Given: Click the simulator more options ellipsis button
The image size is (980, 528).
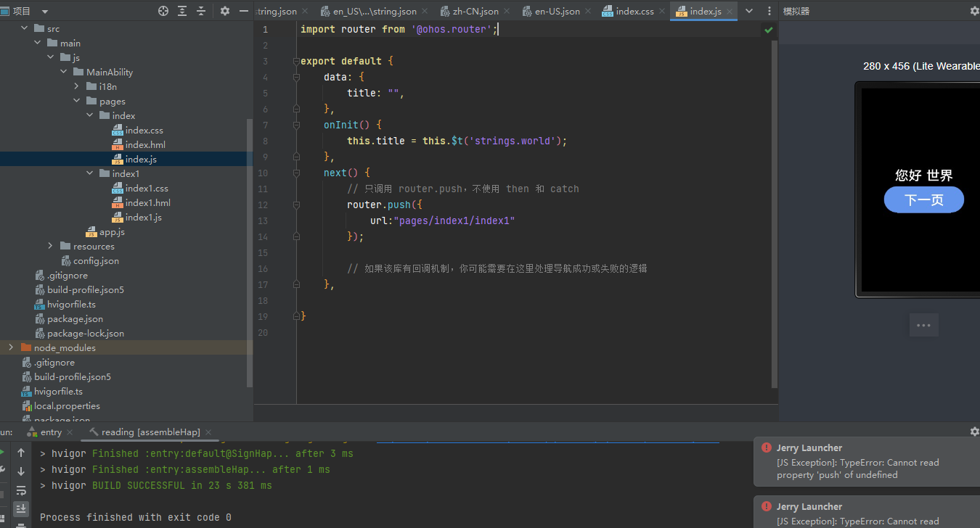Looking at the screenshot, I should tap(923, 325).
